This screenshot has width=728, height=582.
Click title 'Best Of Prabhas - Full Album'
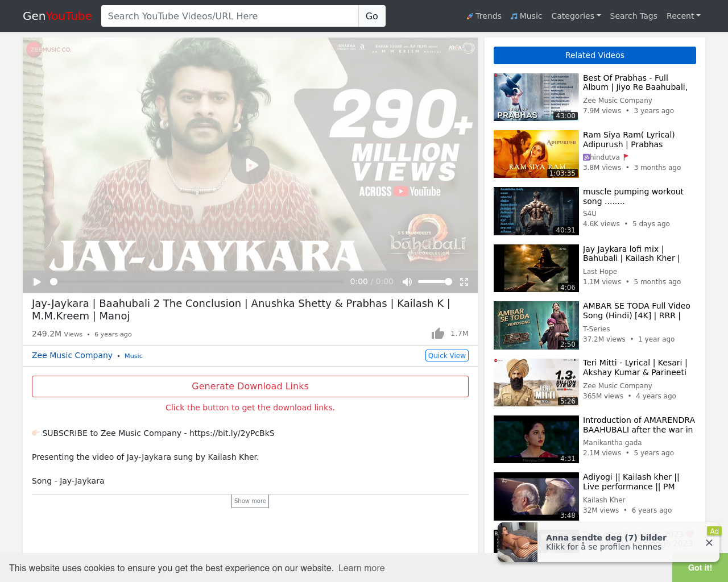click(635, 82)
